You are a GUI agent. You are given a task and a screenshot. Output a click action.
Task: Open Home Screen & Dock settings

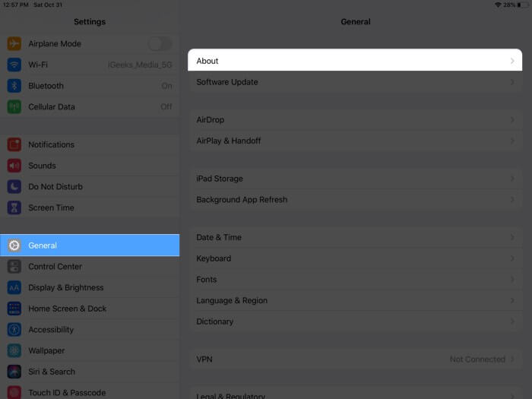coord(90,309)
